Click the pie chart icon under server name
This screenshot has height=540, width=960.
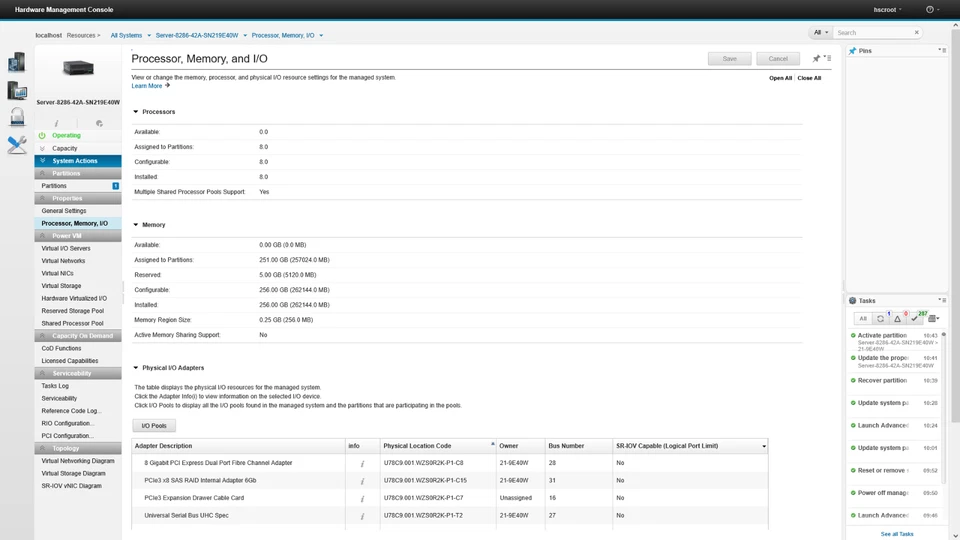[99, 123]
